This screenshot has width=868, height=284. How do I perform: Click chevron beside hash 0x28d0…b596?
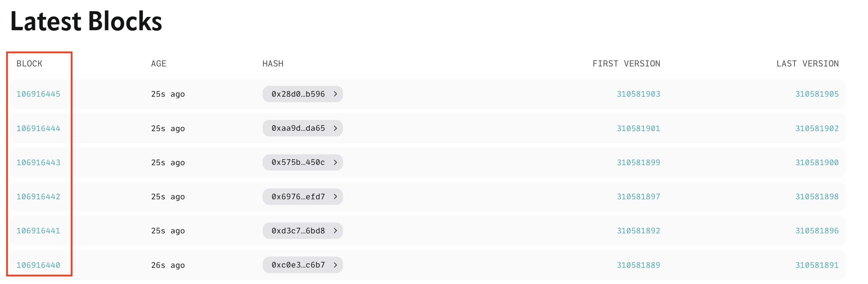(335, 94)
